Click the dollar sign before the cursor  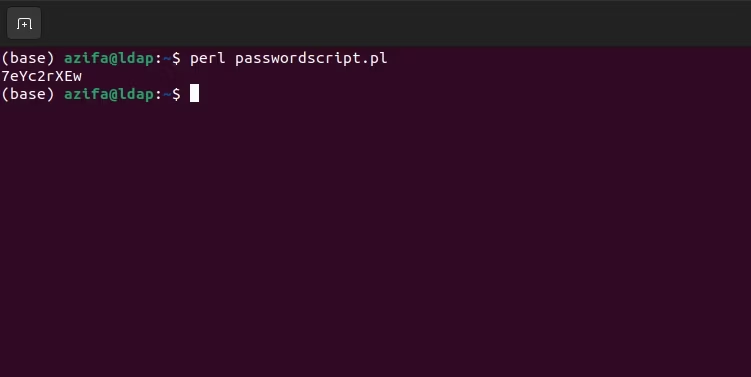tap(176, 94)
